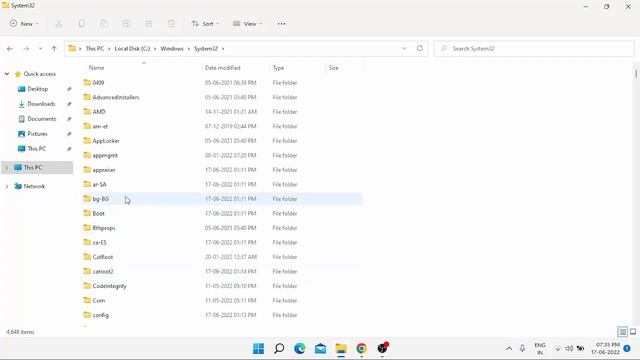Click the Cut toolbar icon
This screenshot has width=640, height=360.
click(x=59, y=24)
